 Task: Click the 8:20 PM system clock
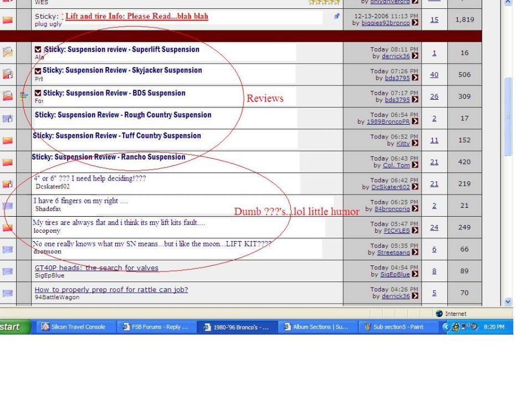tap(494, 327)
